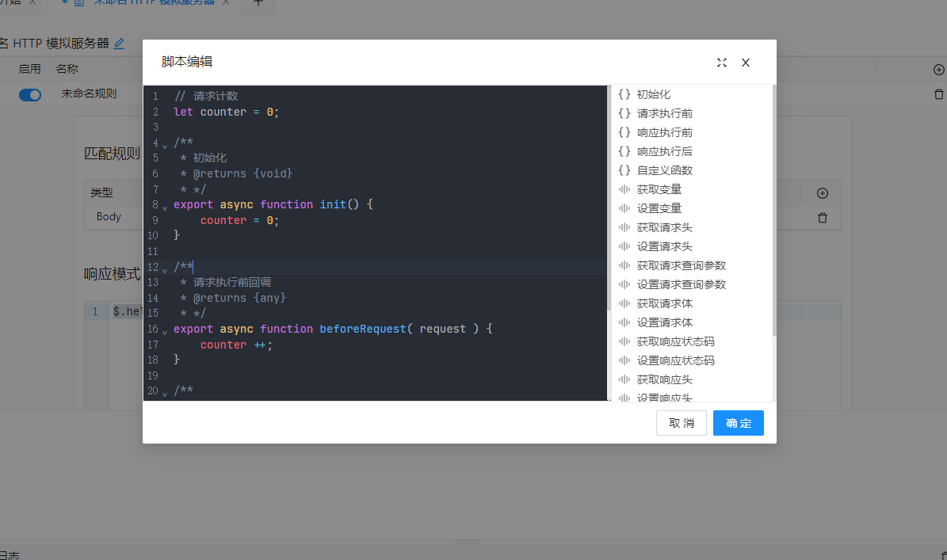The height and width of the screenshot is (560, 947).
Task: Select 设置请求头 from the snippet list
Action: coord(664,246)
